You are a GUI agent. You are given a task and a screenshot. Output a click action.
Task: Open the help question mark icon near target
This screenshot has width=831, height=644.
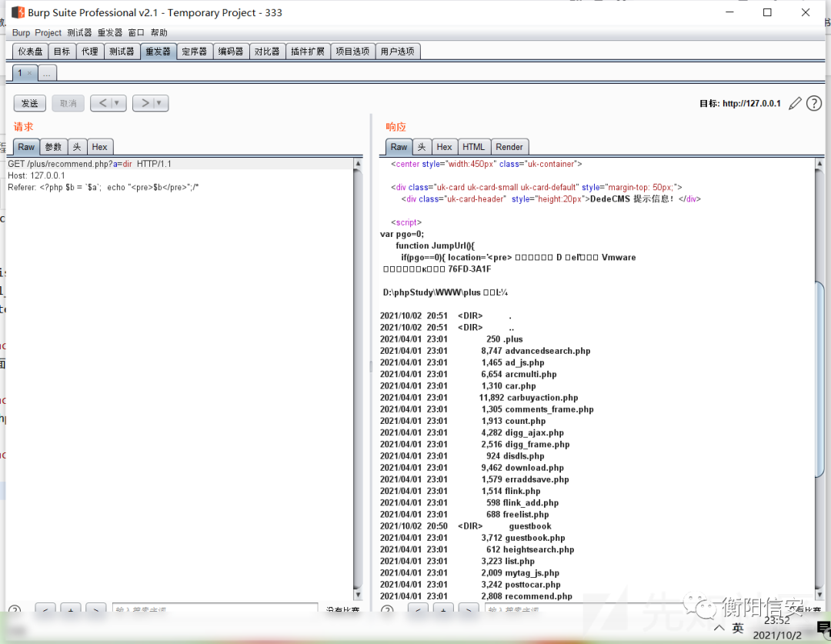click(814, 103)
